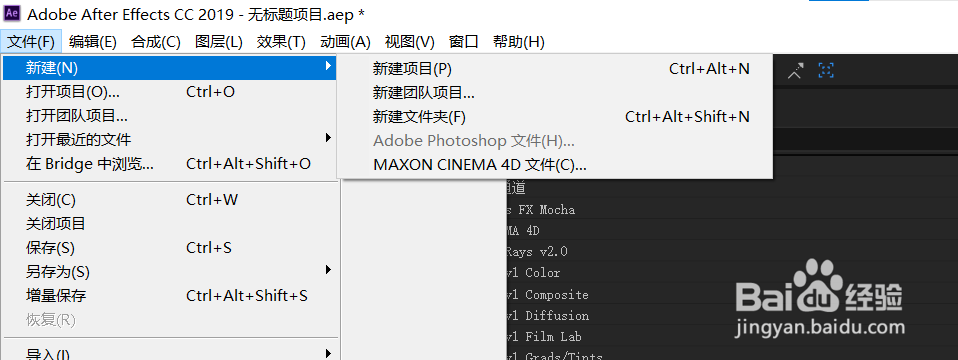Screen dimensions: 958x360
Task: Open the 图层(L) menu
Action: pos(219,42)
